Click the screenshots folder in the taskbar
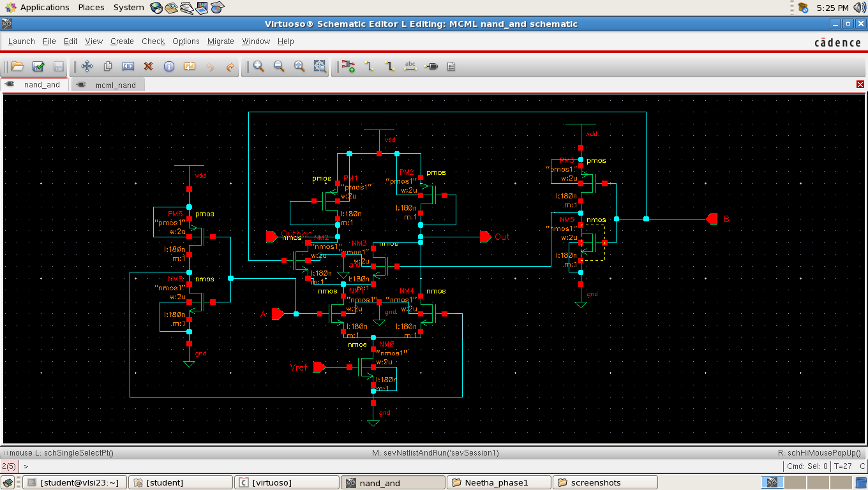The height and width of the screenshot is (490, 868). coord(604,482)
